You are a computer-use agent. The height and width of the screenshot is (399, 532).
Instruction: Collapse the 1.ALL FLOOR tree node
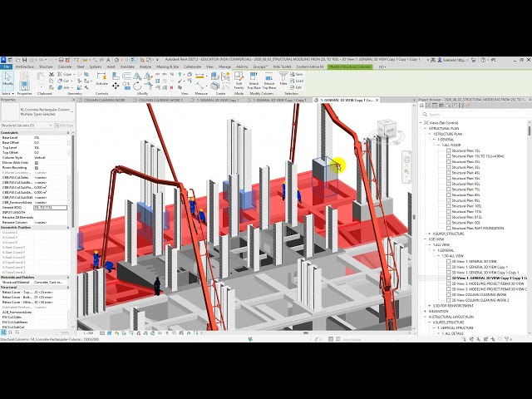pos(438,145)
